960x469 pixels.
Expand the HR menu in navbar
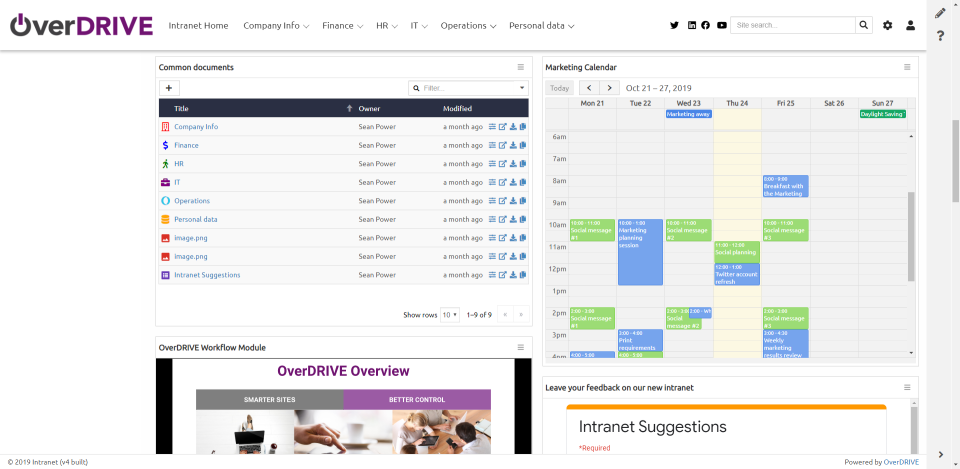[387, 26]
